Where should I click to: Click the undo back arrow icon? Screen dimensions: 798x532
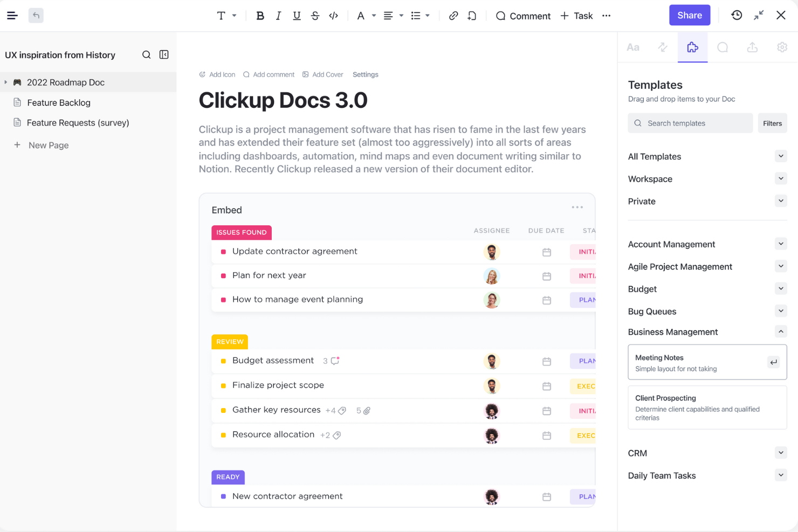[x=36, y=16]
